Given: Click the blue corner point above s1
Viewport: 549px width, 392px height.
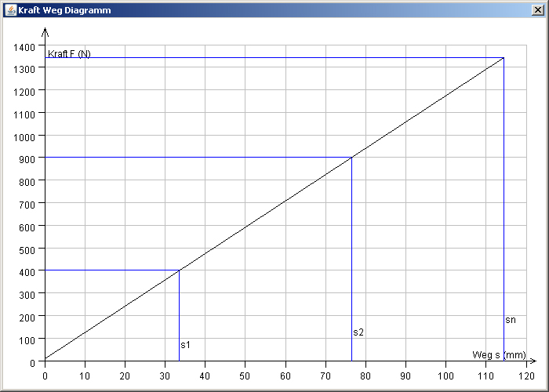Looking at the screenshot, I should 180,270.
